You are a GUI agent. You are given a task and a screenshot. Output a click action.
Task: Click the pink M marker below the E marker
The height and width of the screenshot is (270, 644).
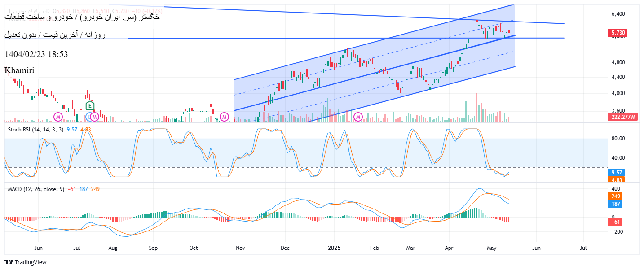[x=94, y=117]
